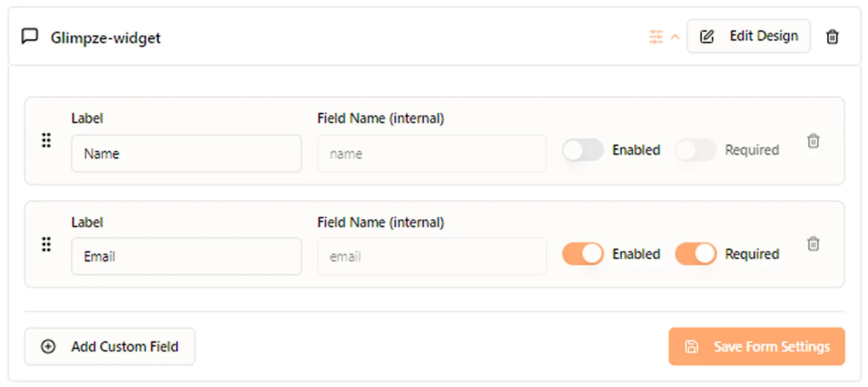This screenshot has height=387, width=868.
Task: Click the Name label input box
Action: [x=186, y=154]
